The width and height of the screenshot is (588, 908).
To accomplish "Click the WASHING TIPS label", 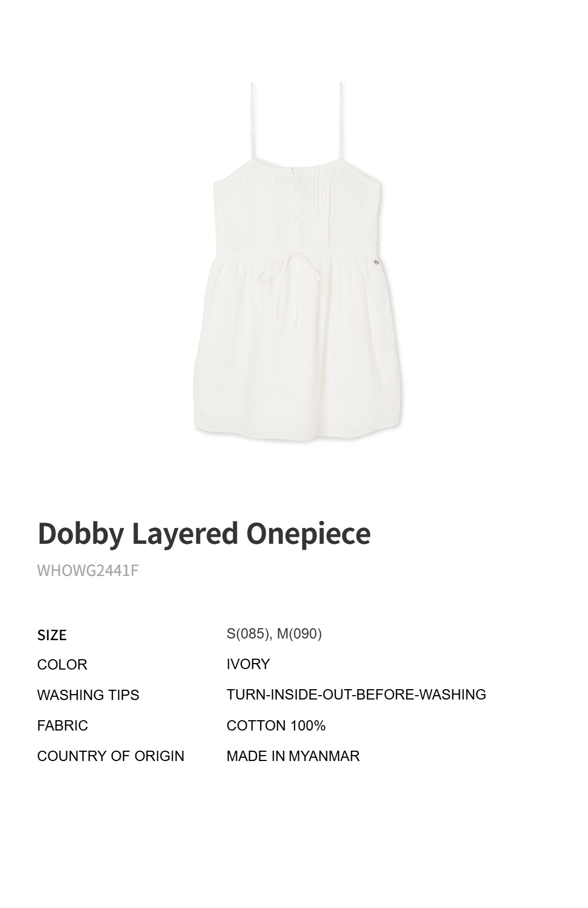I will click(x=88, y=695).
